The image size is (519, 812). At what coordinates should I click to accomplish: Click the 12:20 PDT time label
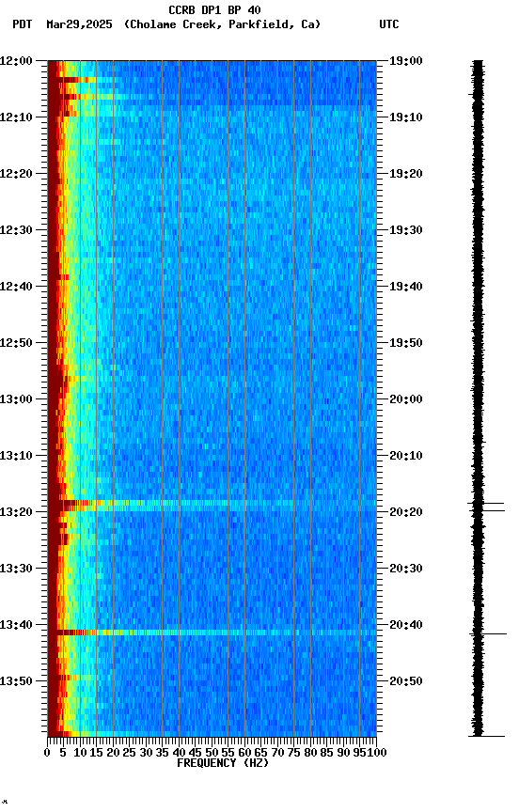(16, 174)
